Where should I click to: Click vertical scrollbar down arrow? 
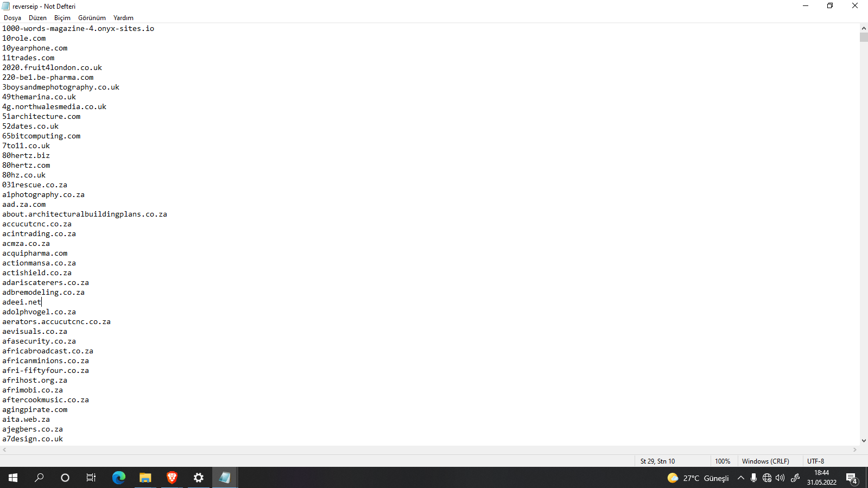pyautogui.click(x=864, y=441)
